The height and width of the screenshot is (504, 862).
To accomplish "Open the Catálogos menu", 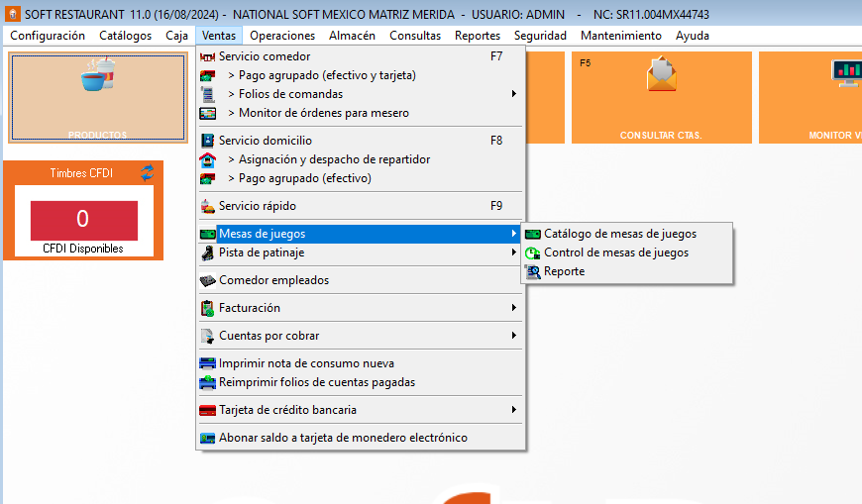I will (126, 36).
